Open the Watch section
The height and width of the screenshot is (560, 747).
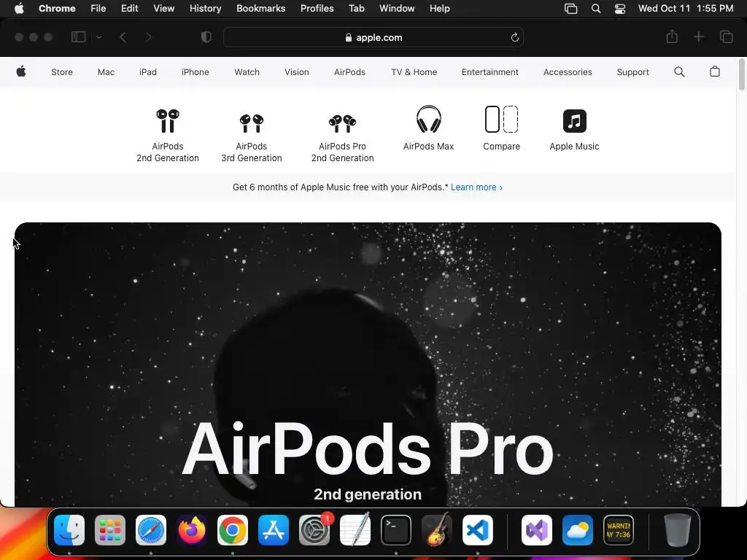click(x=247, y=72)
